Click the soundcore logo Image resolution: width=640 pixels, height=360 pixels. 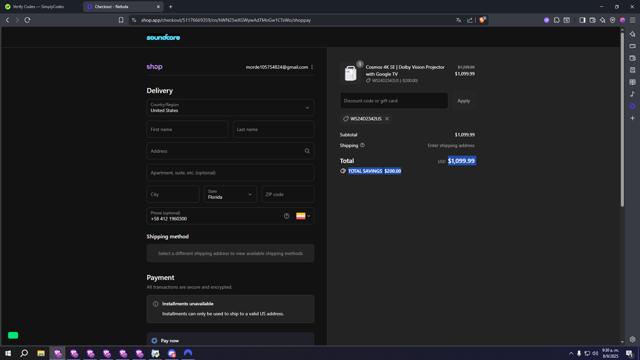pos(163,38)
